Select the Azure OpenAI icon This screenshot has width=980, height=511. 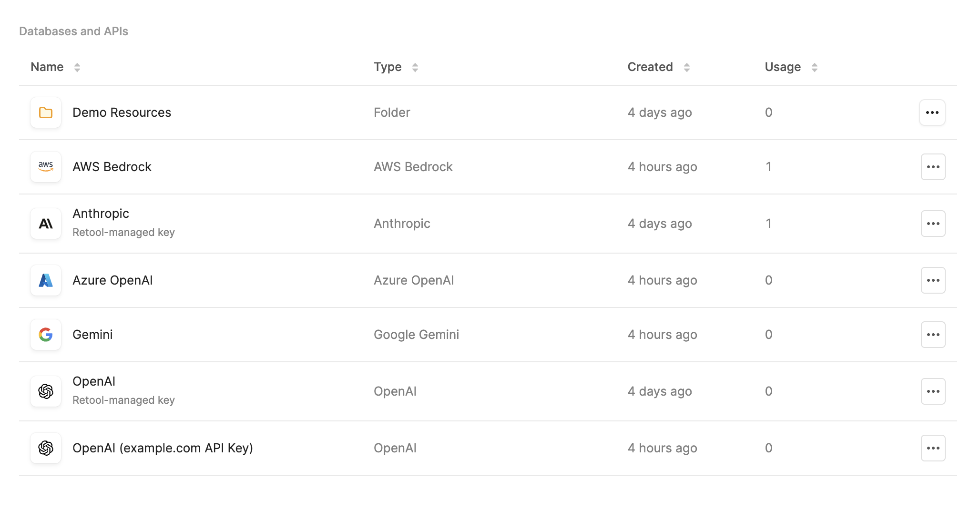46,280
